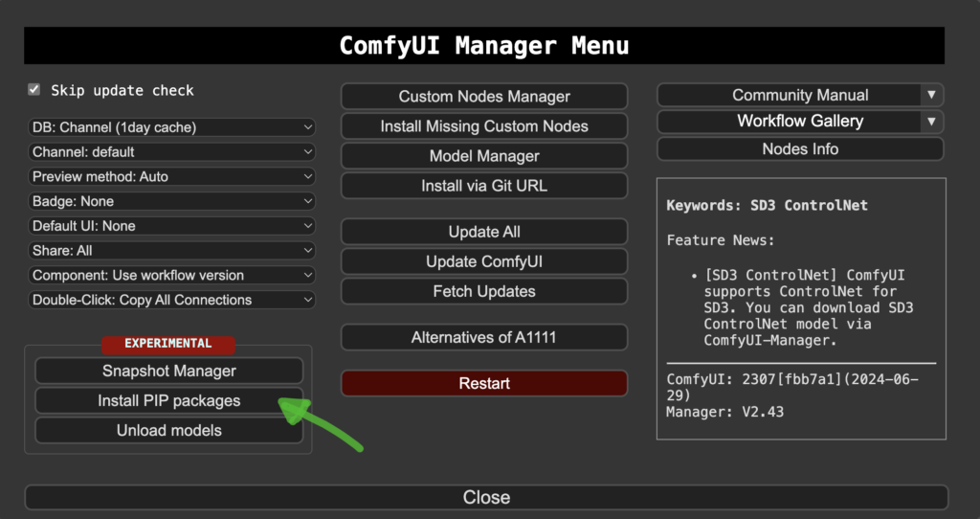The width and height of the screenshot is (980, 519).
Task: Open the Component: Use workflow version dropdown
Action: click(171, 275)
